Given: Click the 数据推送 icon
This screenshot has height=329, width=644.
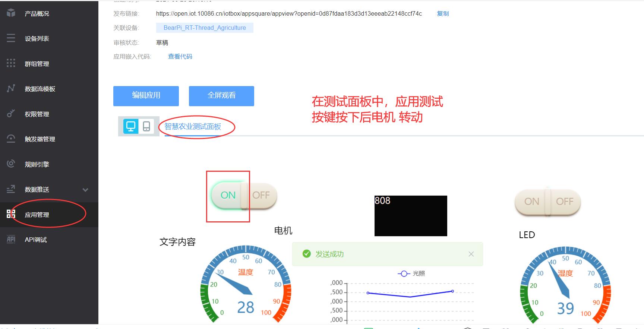Looking at the screenshot, I should click(x=11, y=189).
